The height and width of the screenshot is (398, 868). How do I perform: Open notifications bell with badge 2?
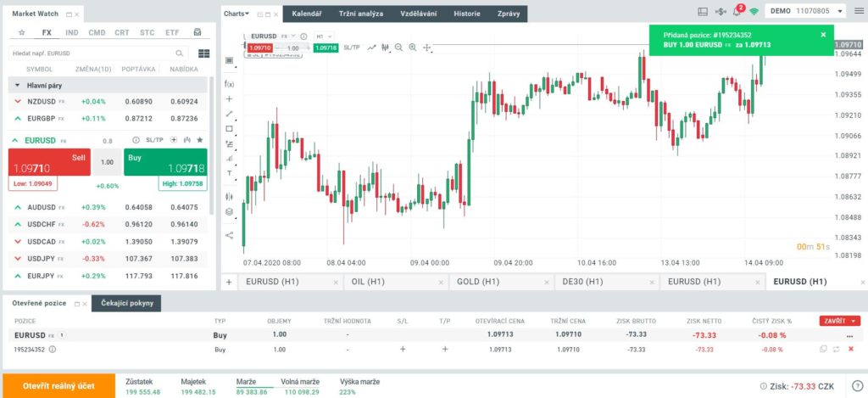(x=737, y=11)
